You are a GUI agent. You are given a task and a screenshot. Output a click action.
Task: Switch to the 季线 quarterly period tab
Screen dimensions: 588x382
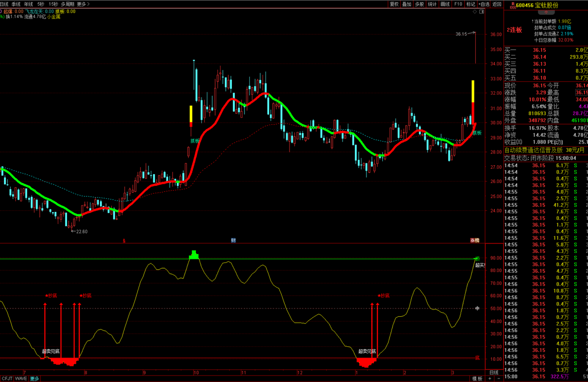tap(16, 4)
